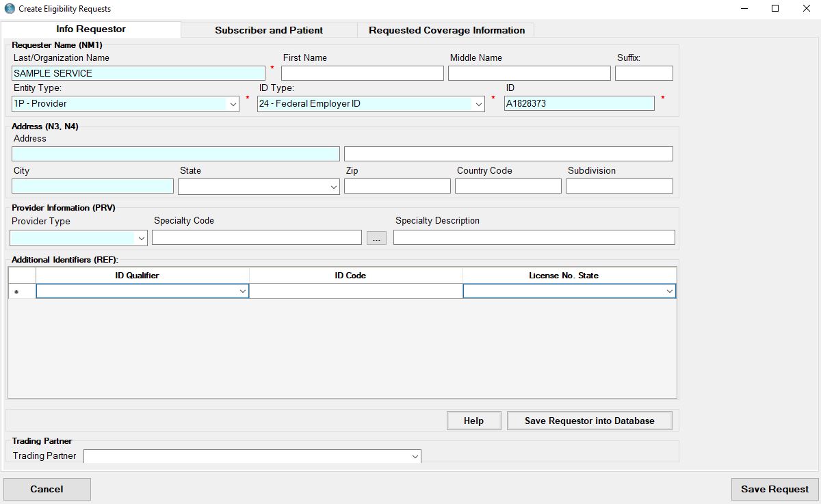821x504 pixels.
Task: Maximize the Create Eligibility Requests window
Action: [x=775, y=9]
